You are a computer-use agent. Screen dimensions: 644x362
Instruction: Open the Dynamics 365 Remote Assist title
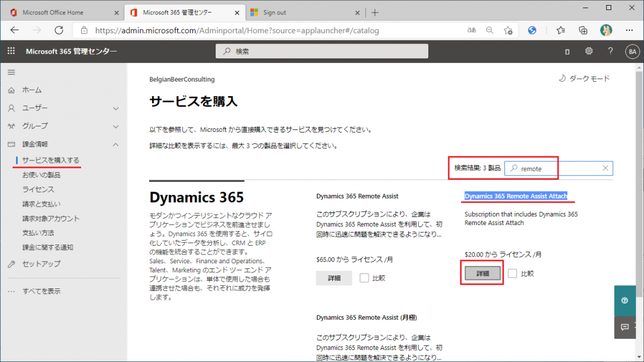(357, 196)
